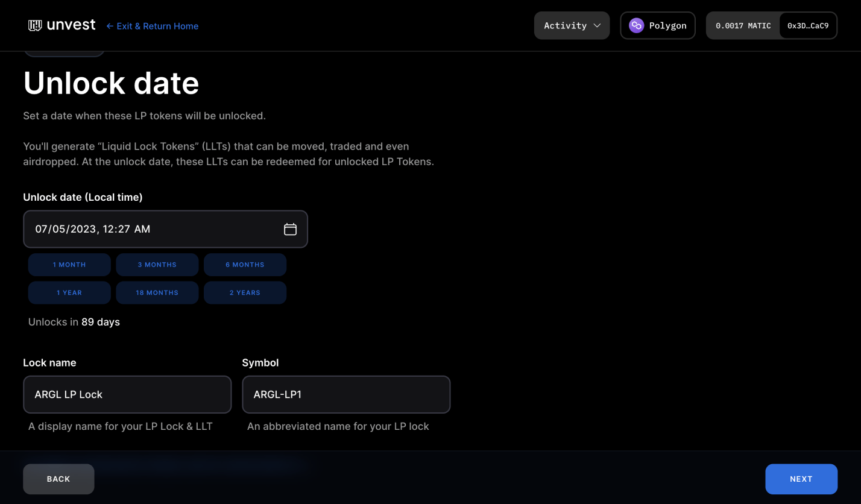Click the Lock name input showing ARGL LP Lock
Viewport: 861px width, 504px height.
pos(127,394)
